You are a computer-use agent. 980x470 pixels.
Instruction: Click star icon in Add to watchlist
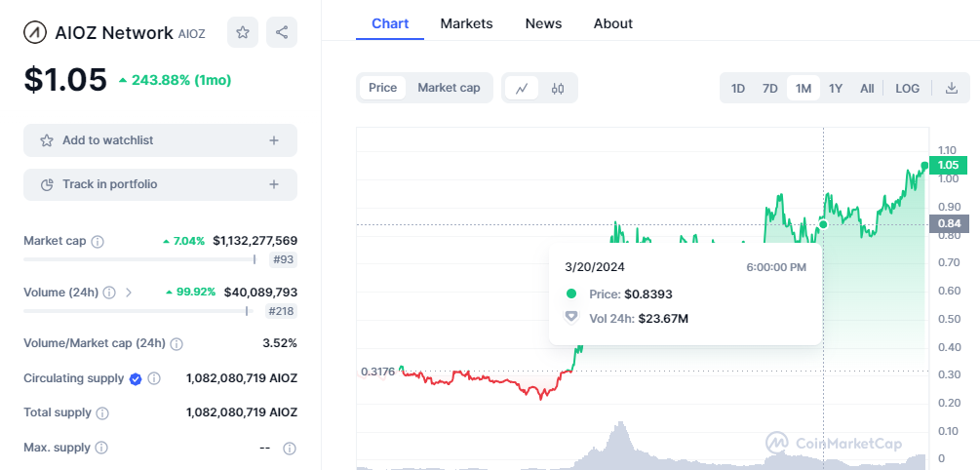tap(47, 140)
